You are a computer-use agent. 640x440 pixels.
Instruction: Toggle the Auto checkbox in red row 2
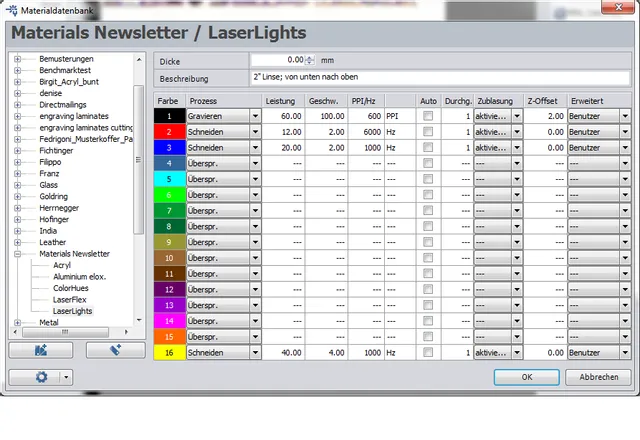tap(428, 132)
